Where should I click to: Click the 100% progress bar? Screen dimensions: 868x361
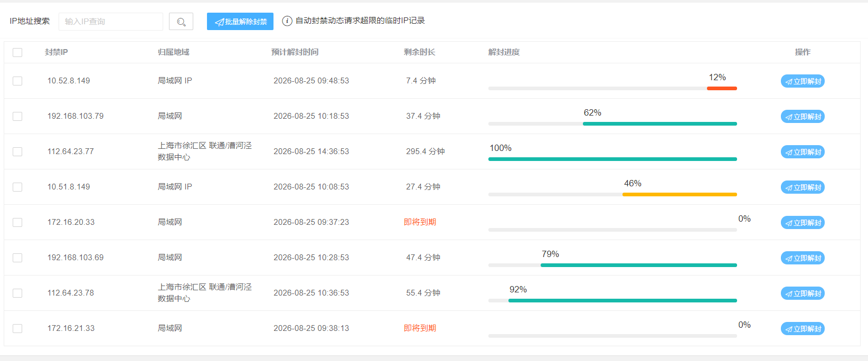pos(612,159)
